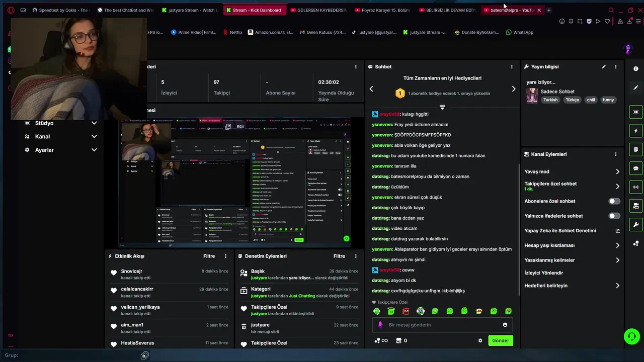Go to next gift leaderboard slide
The image size is (644, 362).
point(513,89)
